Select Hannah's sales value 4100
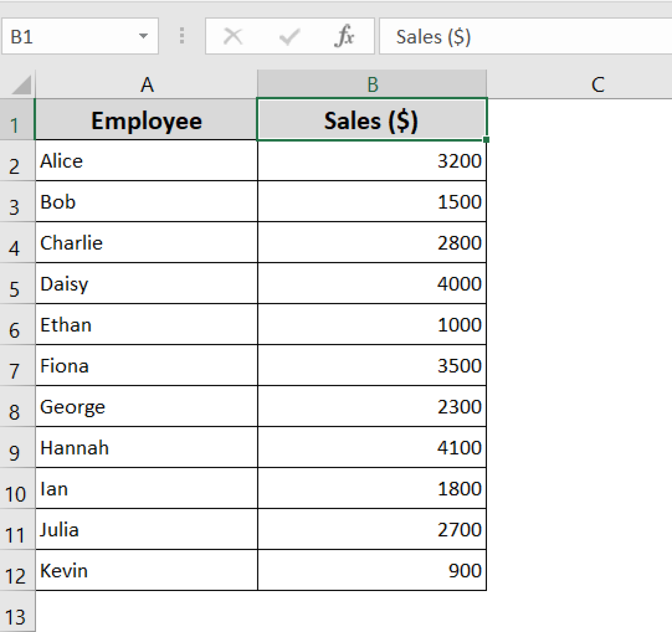The width and height of the screenshot is (672, 632). click(x=372, y=448)
